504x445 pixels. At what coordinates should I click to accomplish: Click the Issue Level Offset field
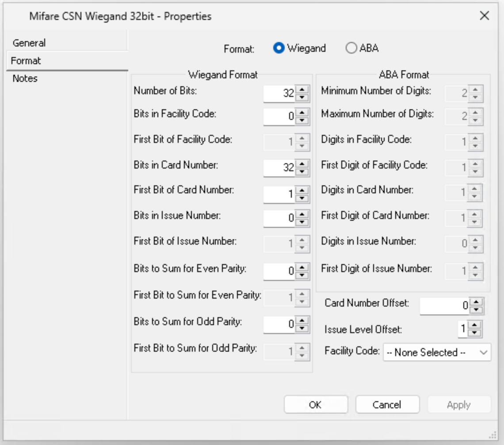tap(463, 329)
